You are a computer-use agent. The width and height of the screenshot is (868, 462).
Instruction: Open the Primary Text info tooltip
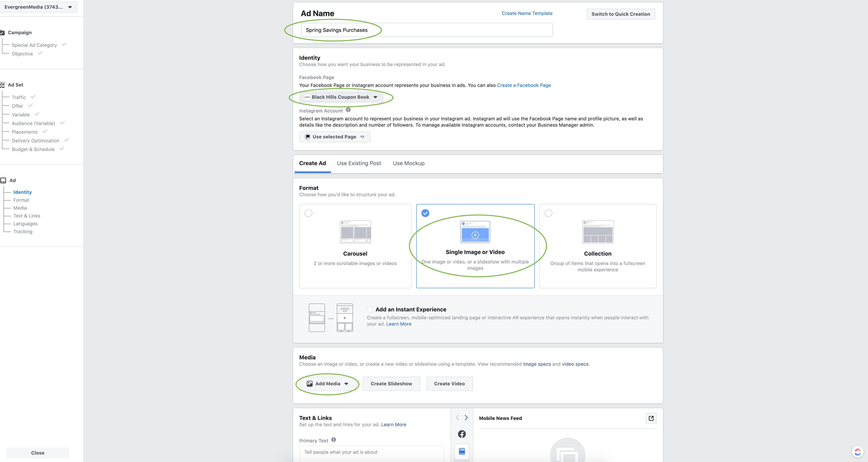pyautogui.click(x=334, y=439)
